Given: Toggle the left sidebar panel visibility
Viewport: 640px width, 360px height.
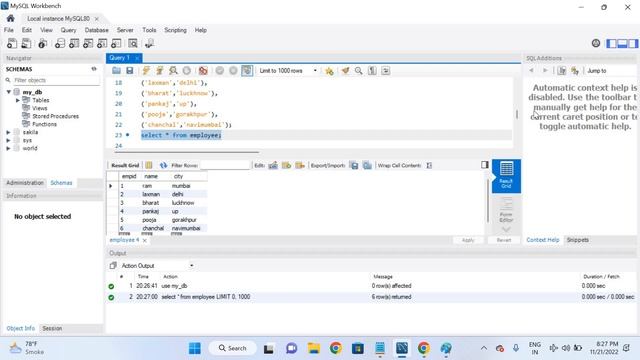Looking at the screenshot, I should click(x=611, y=43).
